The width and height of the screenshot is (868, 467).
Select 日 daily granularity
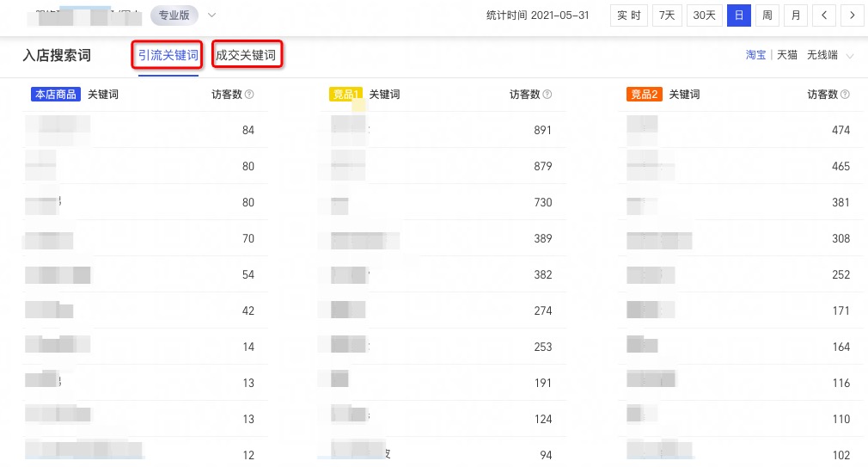[739, 15]
